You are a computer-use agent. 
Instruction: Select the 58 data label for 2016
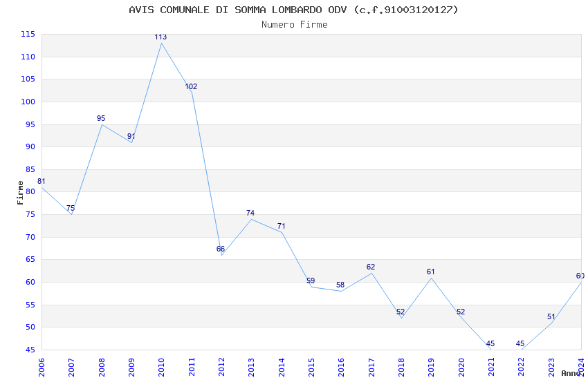(x=340, y=285)
